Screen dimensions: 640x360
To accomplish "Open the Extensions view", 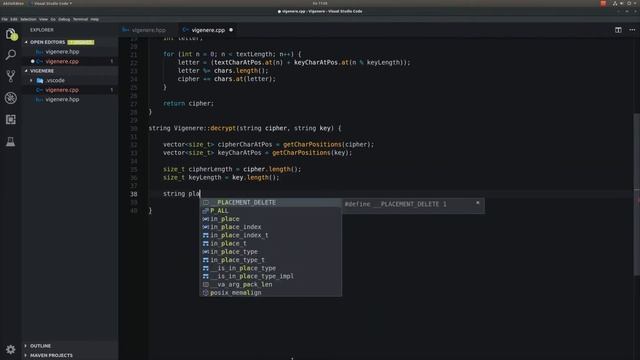I will (x=11, y=120).
